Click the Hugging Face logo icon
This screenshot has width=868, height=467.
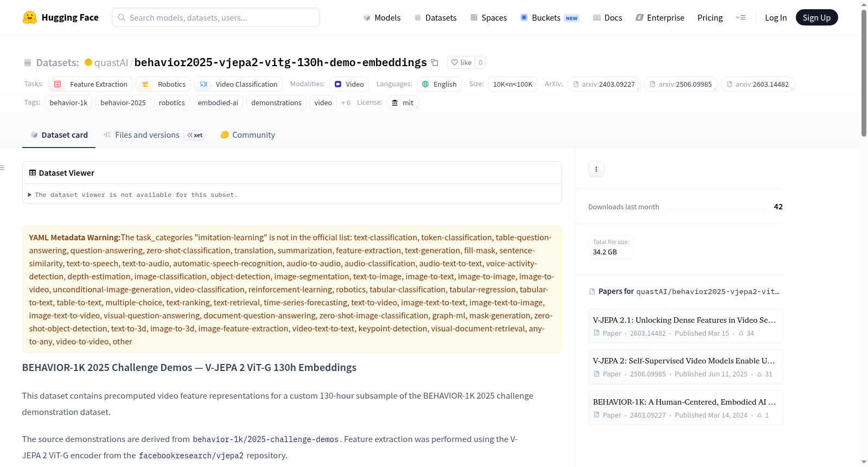pyautogui.click(x=30, y=17)
